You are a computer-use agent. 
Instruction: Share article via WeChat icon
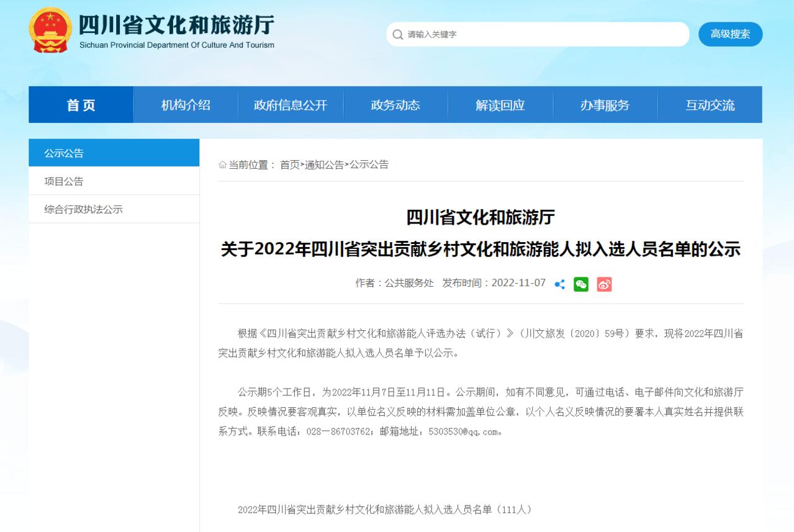point(581,284)
